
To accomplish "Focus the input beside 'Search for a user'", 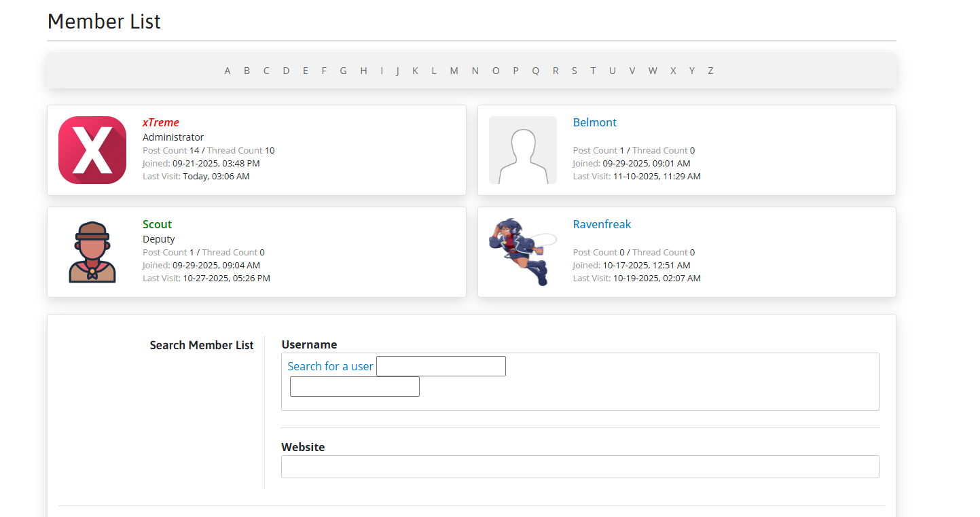I will click(x=441, y=366).
